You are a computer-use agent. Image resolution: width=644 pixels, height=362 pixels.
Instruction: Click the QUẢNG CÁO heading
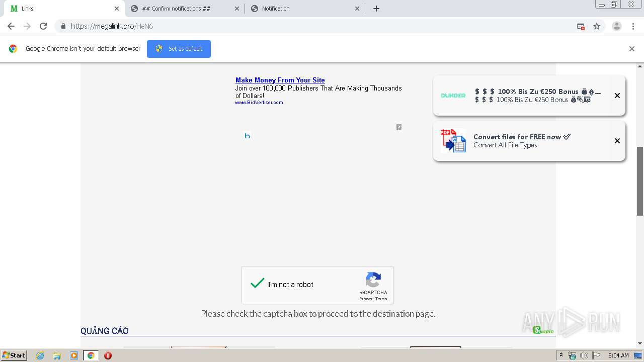coord(105,331)
